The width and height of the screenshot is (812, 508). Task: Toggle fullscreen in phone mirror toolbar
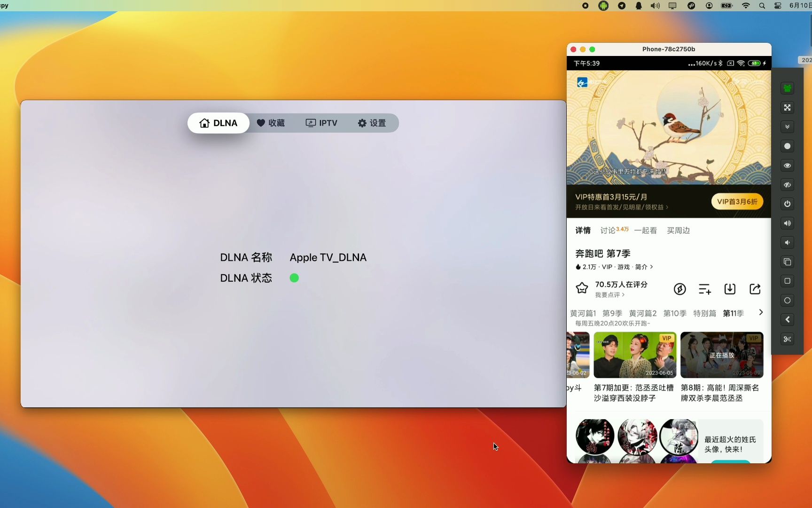[x=787, y=107]
